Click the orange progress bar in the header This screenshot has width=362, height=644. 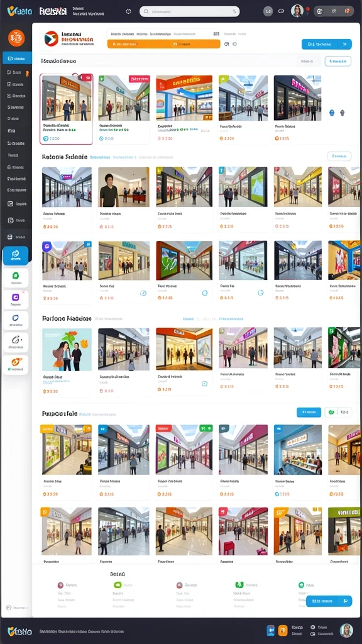164,43
